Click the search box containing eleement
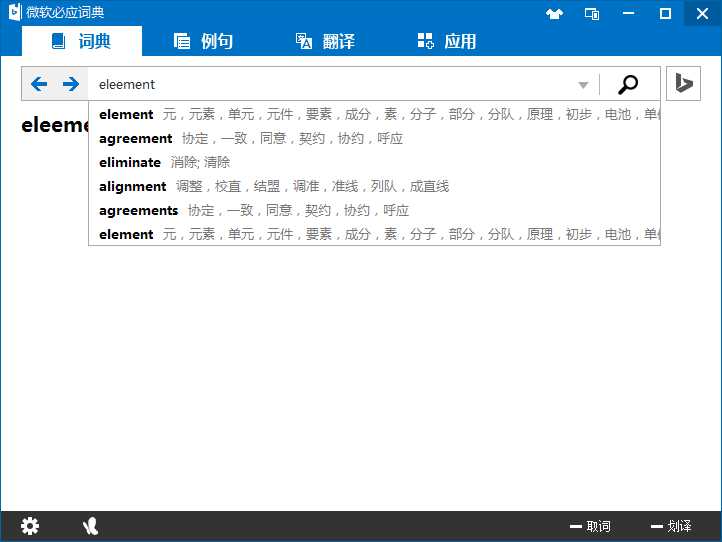The height and width of the screenshot is (542, 722). click(331, 84)
